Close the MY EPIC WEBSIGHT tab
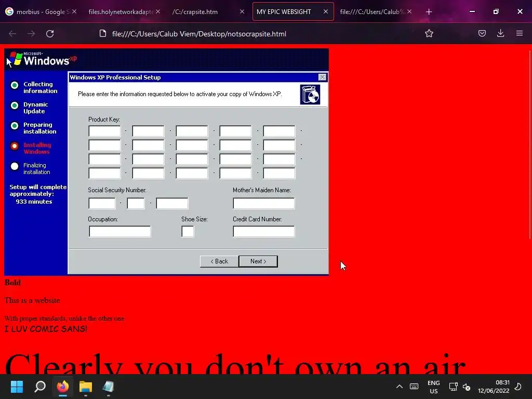Viewport: 532px width, 399px height. click(x=326, y=11)
